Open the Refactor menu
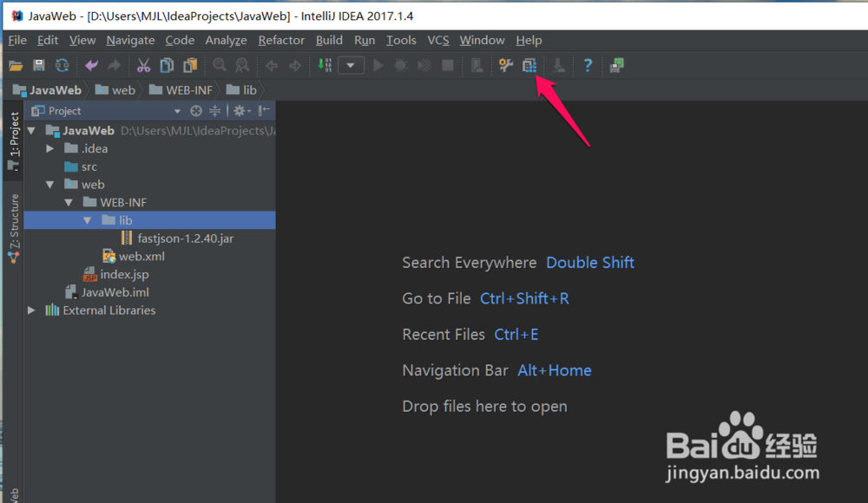Viewport: 868px width, 503px height. [x=281, y=41]
